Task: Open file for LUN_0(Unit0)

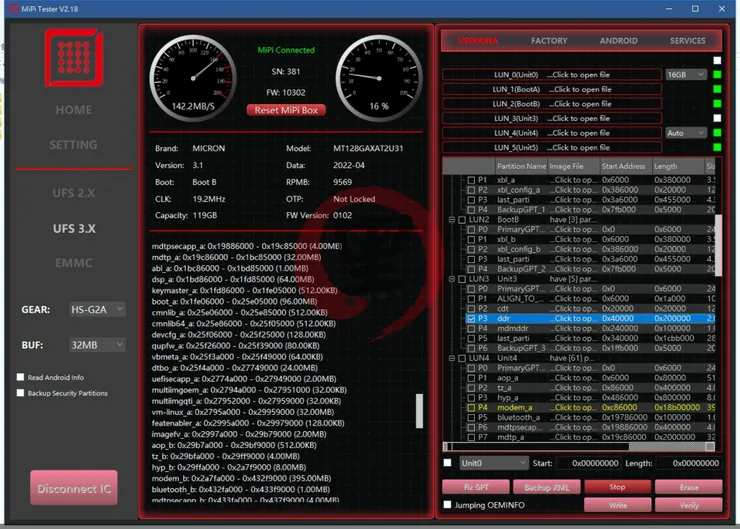Action: point(552,75)
